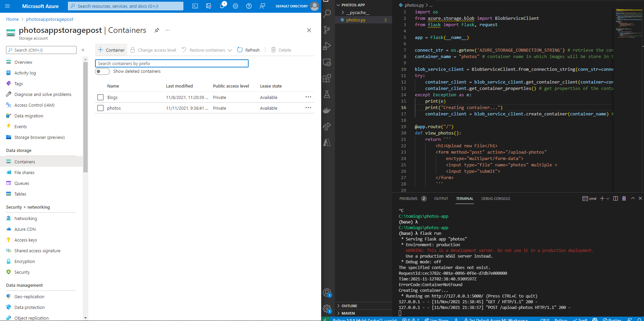Screen dimensions: 644x321
Task: Click Refresh in containers toolbar
Action: pyautogui.click(x=248, y=50)
